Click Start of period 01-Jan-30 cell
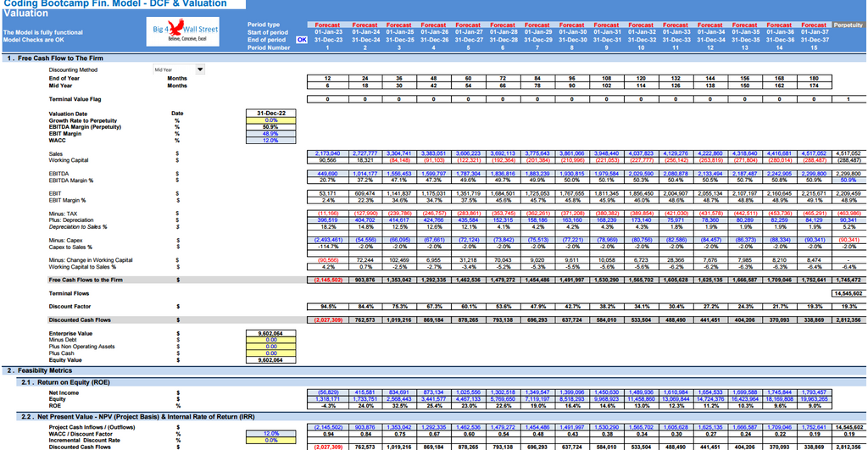868x450 pixels. tap(572, 32)
